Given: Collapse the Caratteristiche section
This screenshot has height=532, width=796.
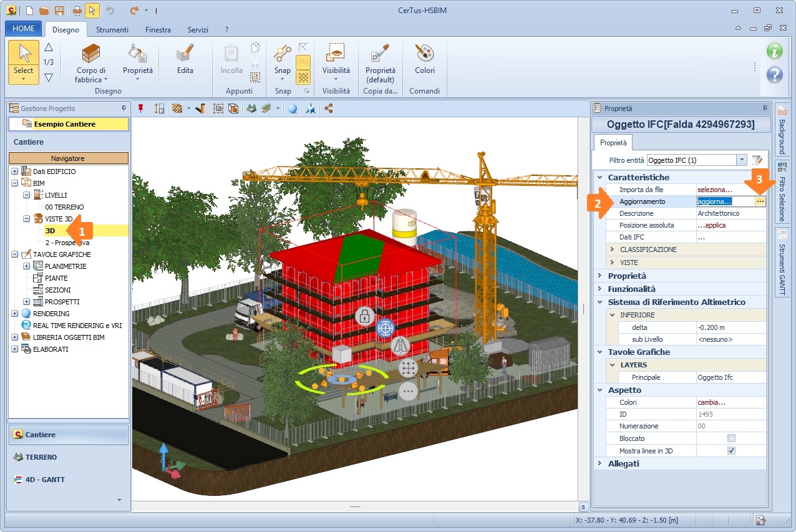Looking at the screenshot, I should [x=600, y=178].
